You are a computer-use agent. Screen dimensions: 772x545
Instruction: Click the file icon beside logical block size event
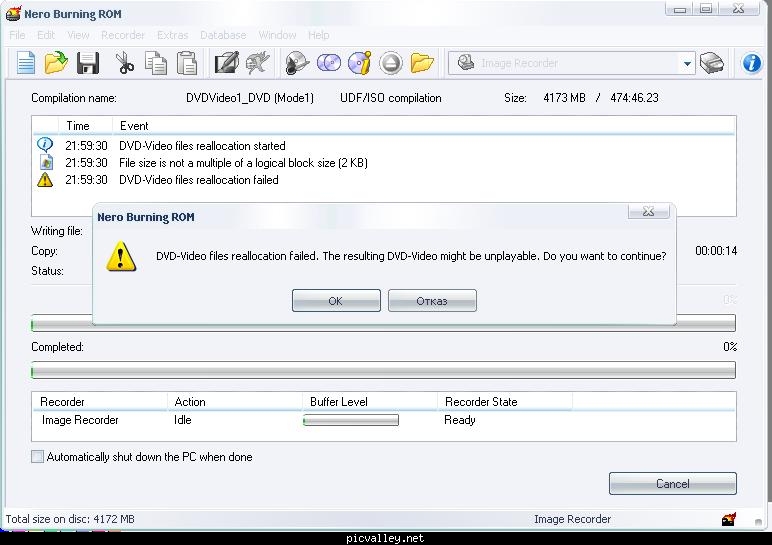click(x=46, y=162)
